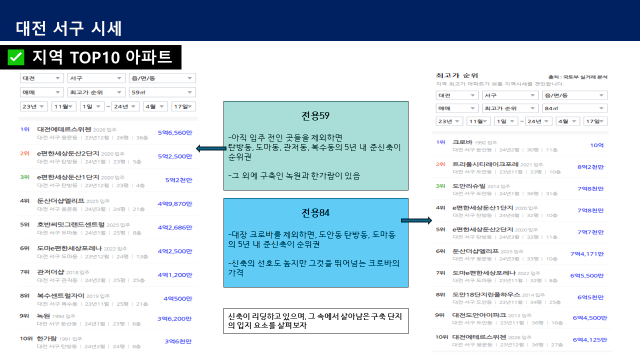This screenshot has width=640, height=360.
Task: Click the 6억5천만 price
Action: pyautogui.click(x=591, y=297)
